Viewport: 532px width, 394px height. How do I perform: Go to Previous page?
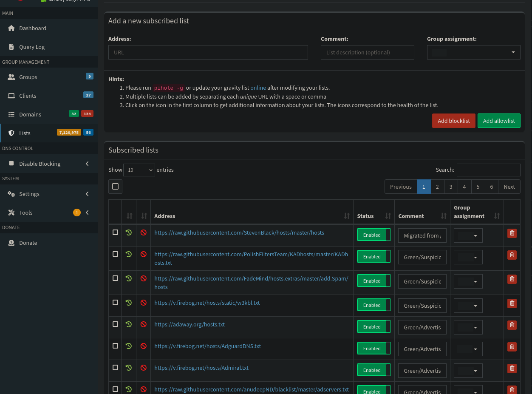click(x=401, y=187)
